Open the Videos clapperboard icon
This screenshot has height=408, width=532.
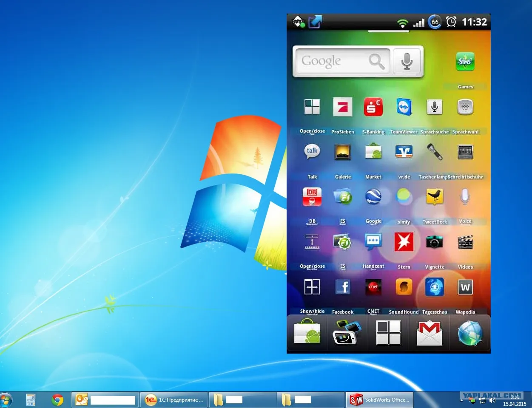point(465,242)
